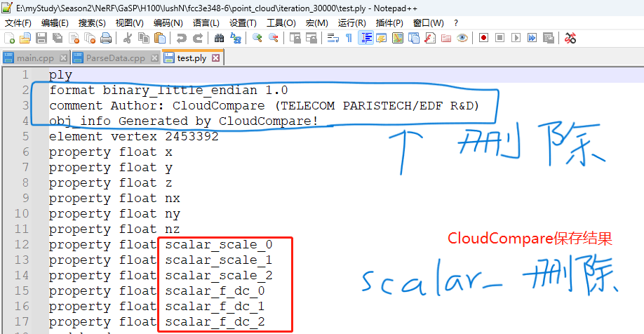Toggle word wrap in the toolbar
This screenshot has height=334, width=644.
point(333,38)
